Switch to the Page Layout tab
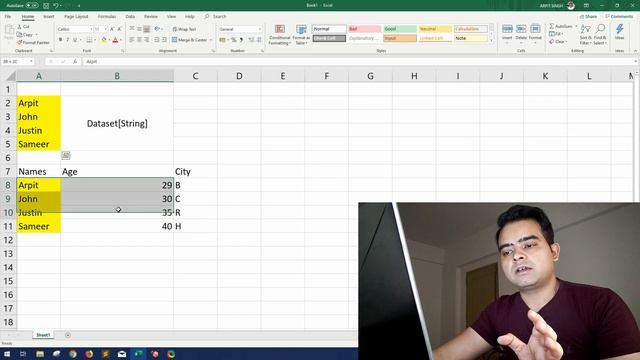 coord(76,17)
